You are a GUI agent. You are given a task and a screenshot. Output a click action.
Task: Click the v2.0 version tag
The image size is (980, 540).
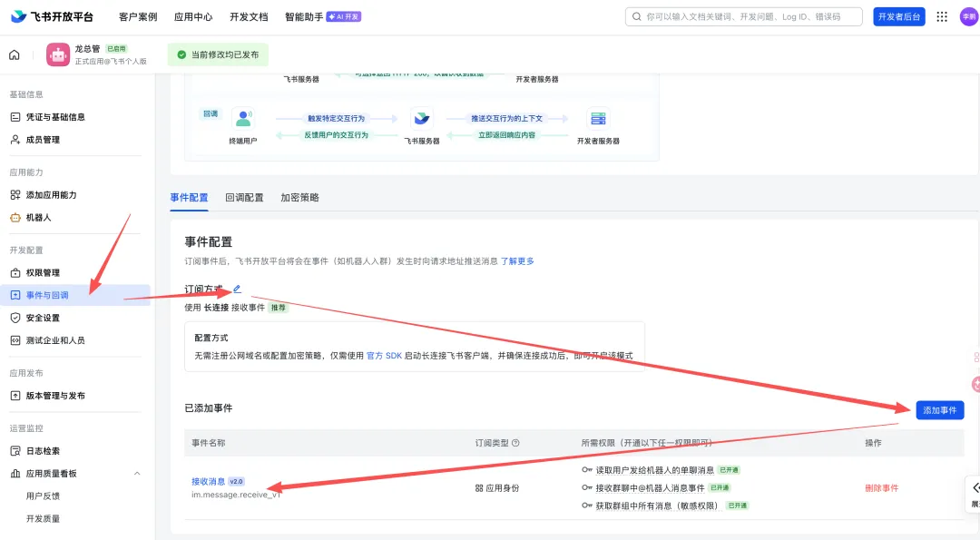tap(236, 481)
